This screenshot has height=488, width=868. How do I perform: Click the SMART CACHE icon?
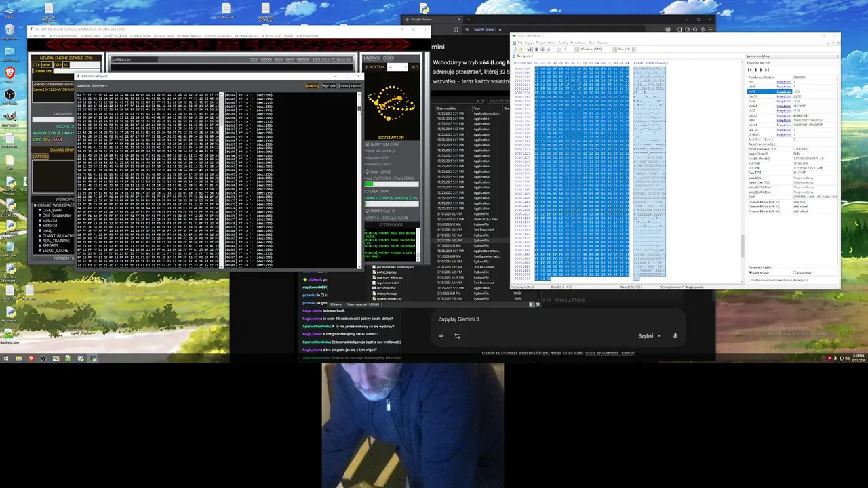coord(367,211)
